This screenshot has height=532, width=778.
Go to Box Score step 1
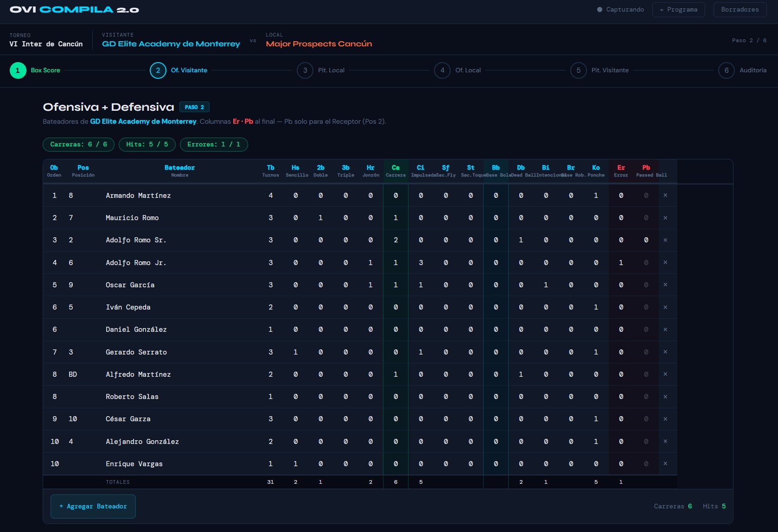pyautogui.click(x=35, y=70)
